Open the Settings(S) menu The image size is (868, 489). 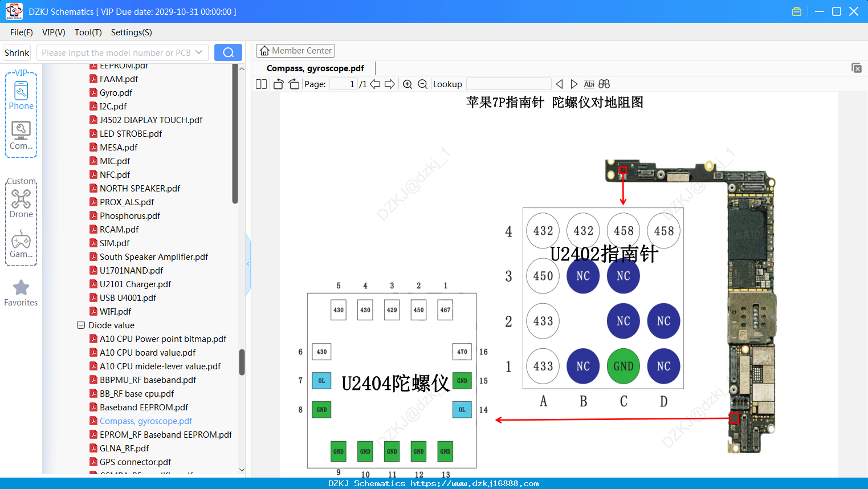(x=132, y=32)
